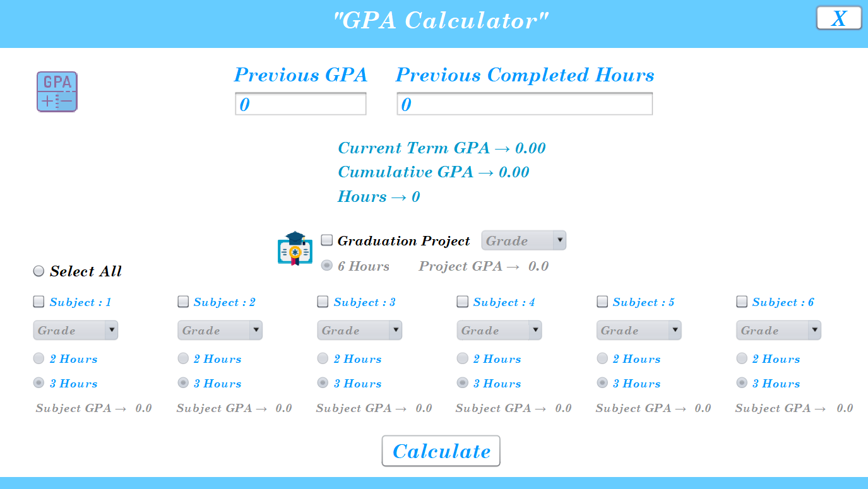
Task: Click the graduation project diploma icon
Action: click(x=294, y=250)
